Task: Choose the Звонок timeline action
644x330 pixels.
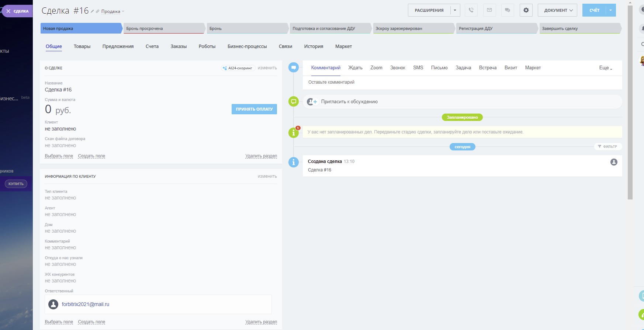Action: point(398,68)
